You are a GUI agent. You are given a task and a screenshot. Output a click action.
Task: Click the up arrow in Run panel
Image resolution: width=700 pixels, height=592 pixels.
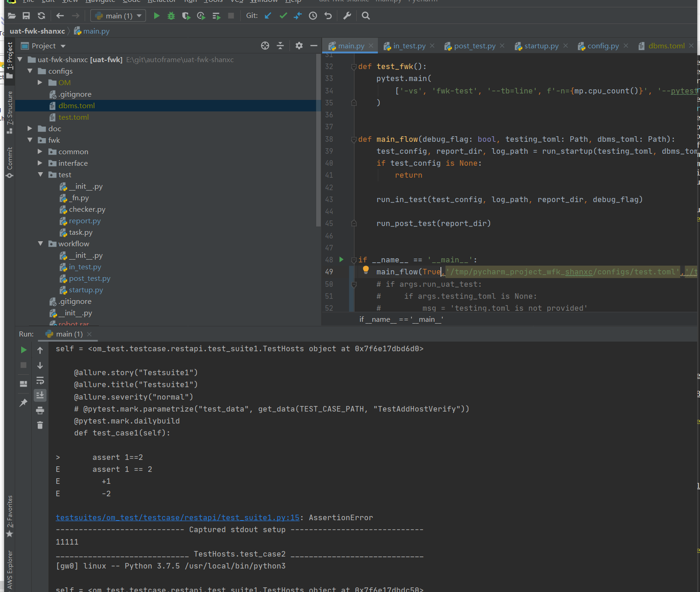pos(40,350)
